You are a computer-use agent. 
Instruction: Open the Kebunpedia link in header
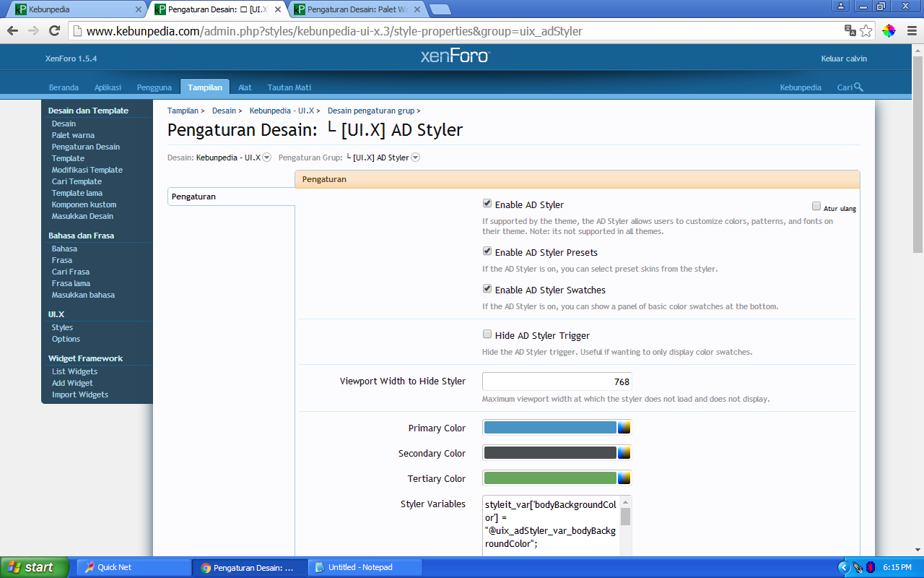click(801, 87)
